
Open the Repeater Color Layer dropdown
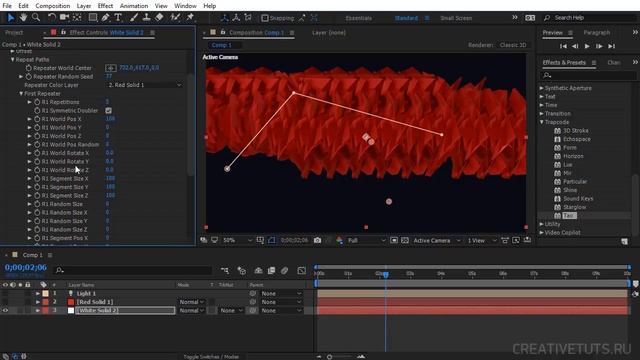pos(144,85)
